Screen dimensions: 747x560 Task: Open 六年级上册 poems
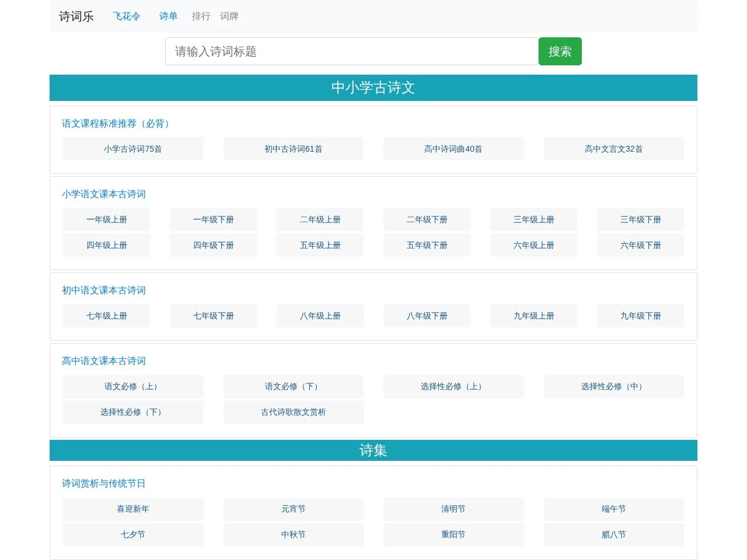pyautogui.click(x=533, y=245)
